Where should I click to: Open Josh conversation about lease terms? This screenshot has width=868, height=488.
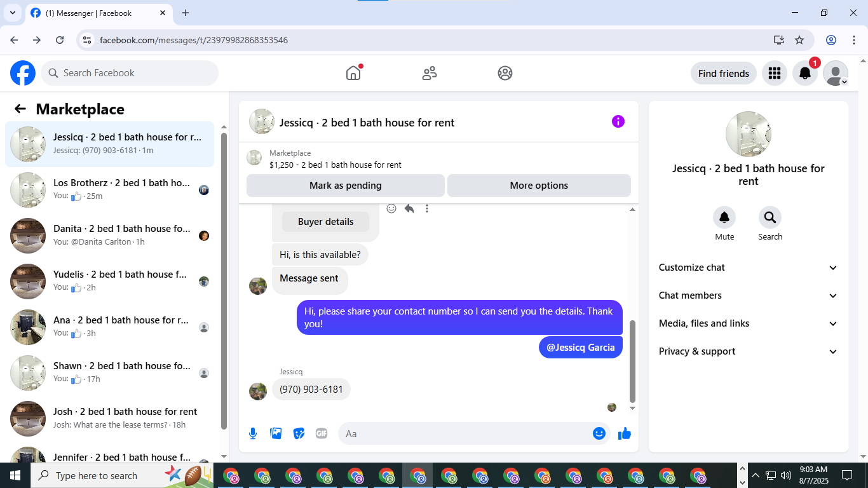click(x=109, y=419)
